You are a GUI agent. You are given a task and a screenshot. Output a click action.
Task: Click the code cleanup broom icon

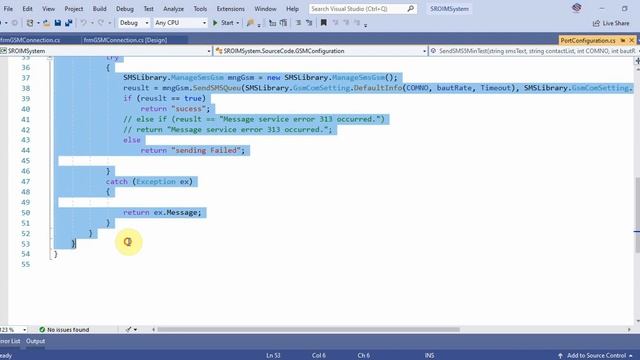[x=129, y=329]
